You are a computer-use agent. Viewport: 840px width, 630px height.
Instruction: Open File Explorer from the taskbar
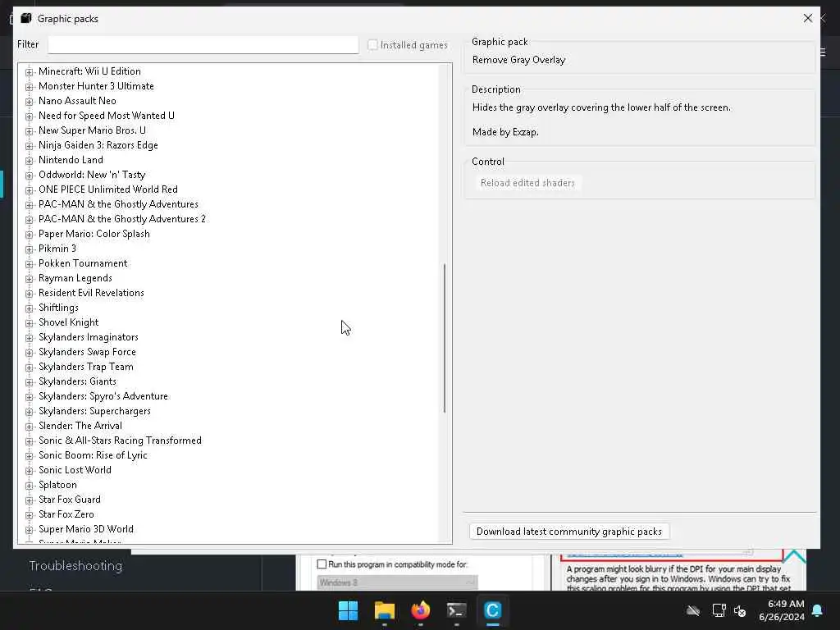tap(385, 610)
